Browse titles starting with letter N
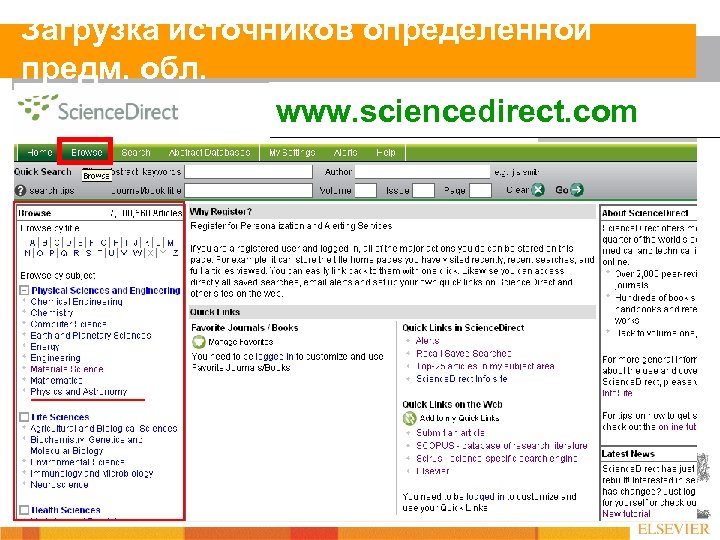This screenshot has width=720, height=540. pos(28,253)
